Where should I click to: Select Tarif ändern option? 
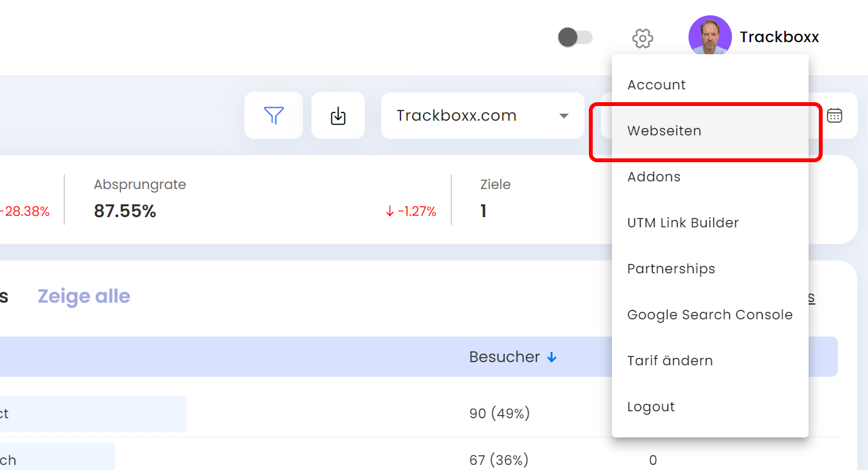670,361
